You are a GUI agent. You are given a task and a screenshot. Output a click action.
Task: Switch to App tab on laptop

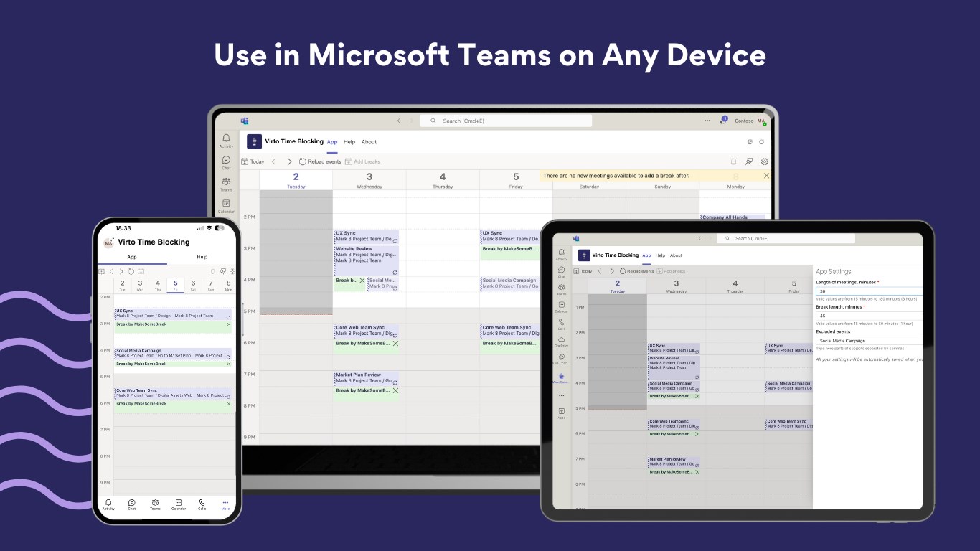point(332,142)
